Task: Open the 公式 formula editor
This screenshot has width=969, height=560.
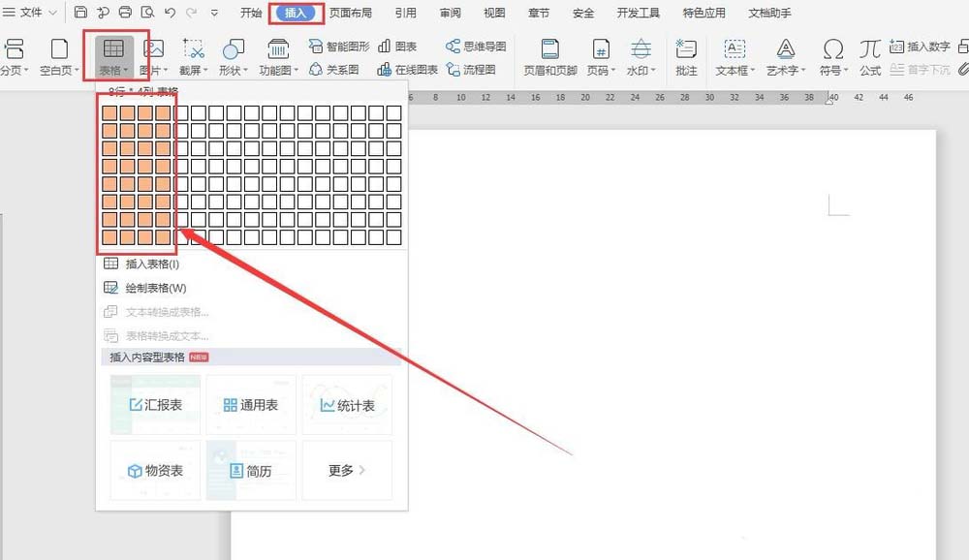Action: [x=870, y=57]
